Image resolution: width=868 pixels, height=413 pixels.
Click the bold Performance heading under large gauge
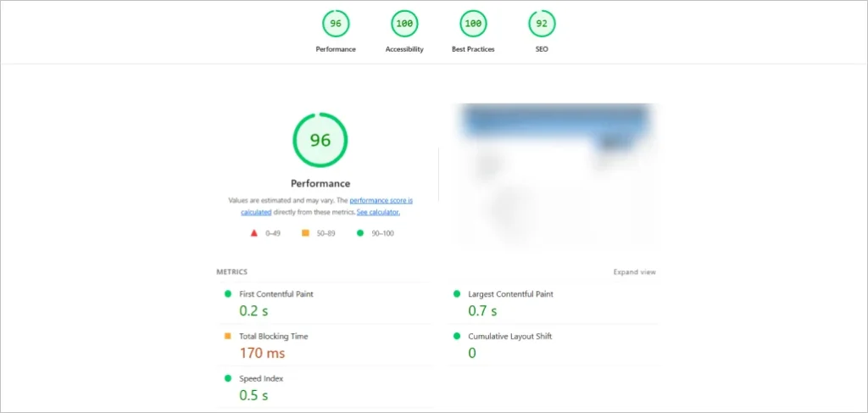(320, 183)
